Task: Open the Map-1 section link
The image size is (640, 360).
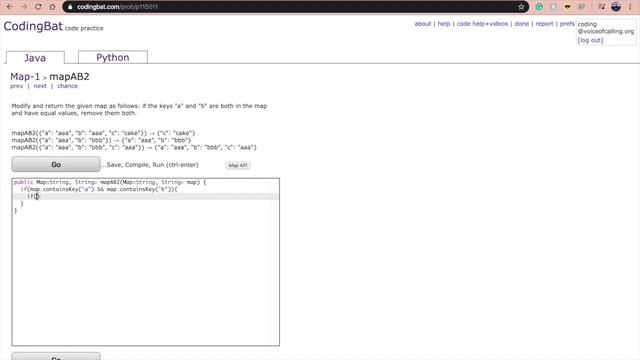Action: pyautogui.click(x=25, y=76)
